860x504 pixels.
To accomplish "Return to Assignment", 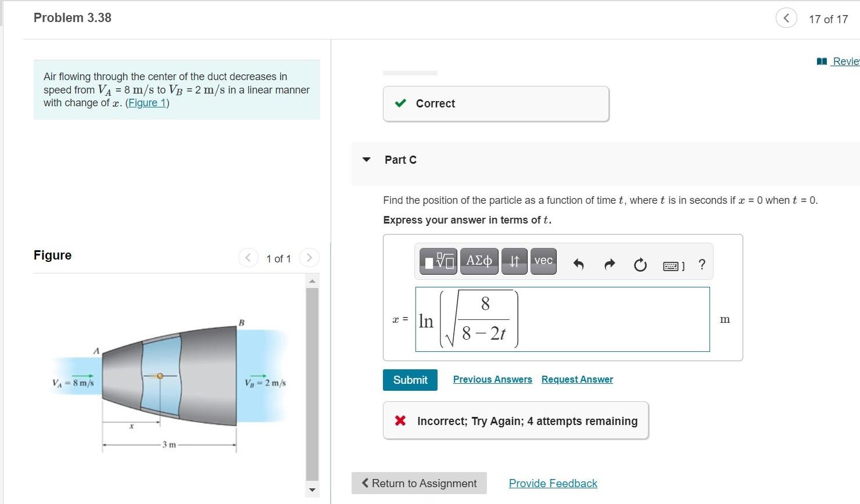I will (x=419, y=483).
